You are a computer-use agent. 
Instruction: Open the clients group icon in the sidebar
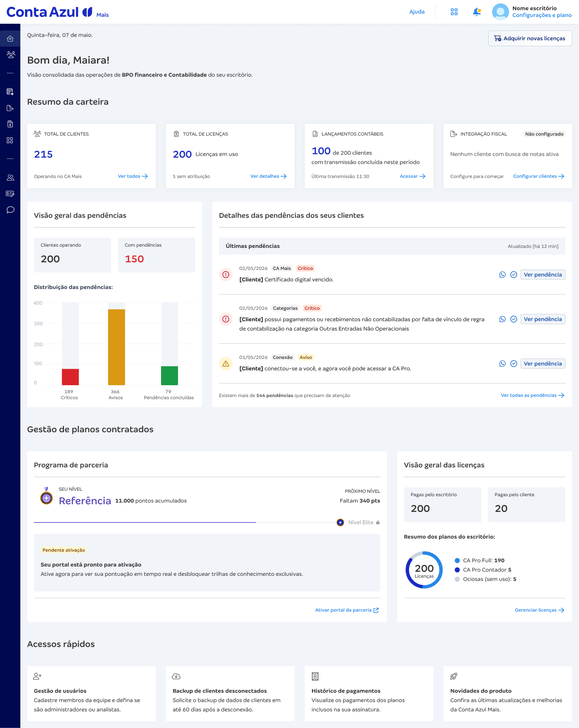click(11, 54)
